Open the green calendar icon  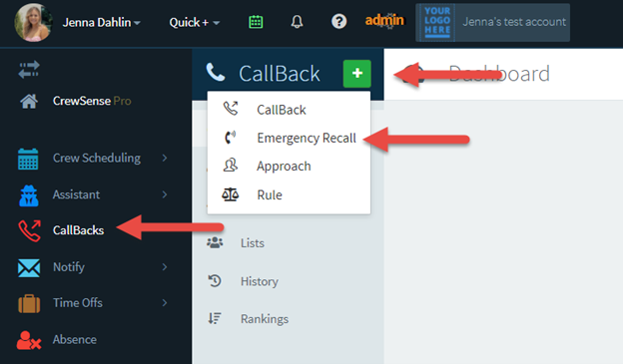click(256, 22)
